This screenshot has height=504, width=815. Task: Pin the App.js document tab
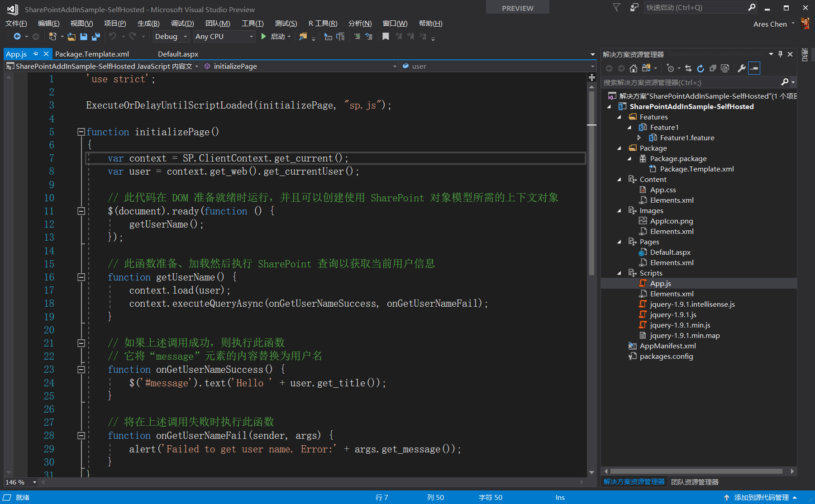35,53
